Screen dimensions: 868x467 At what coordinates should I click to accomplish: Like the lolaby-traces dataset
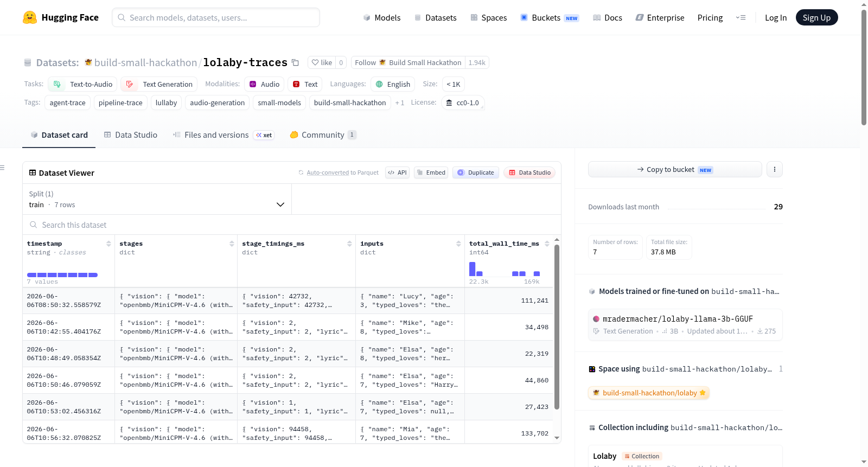pos(322,62)
